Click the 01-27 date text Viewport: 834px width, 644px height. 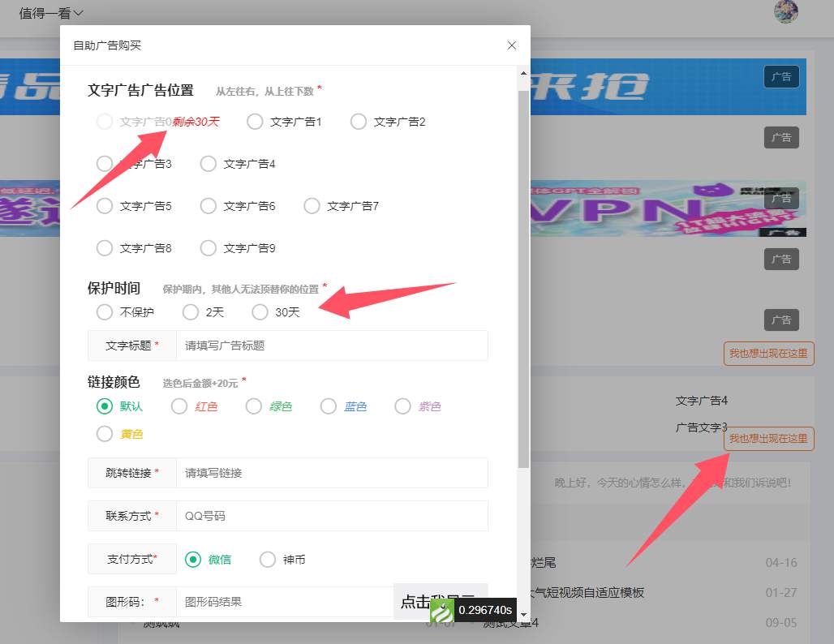coord(781,592)
